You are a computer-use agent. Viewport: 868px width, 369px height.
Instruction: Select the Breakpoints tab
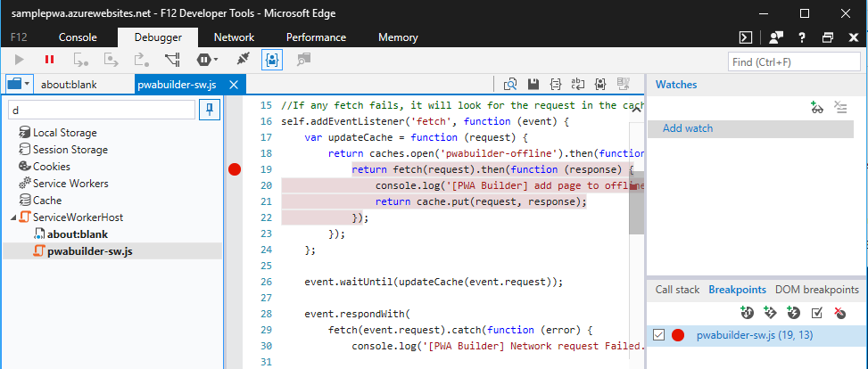(738, 290)
